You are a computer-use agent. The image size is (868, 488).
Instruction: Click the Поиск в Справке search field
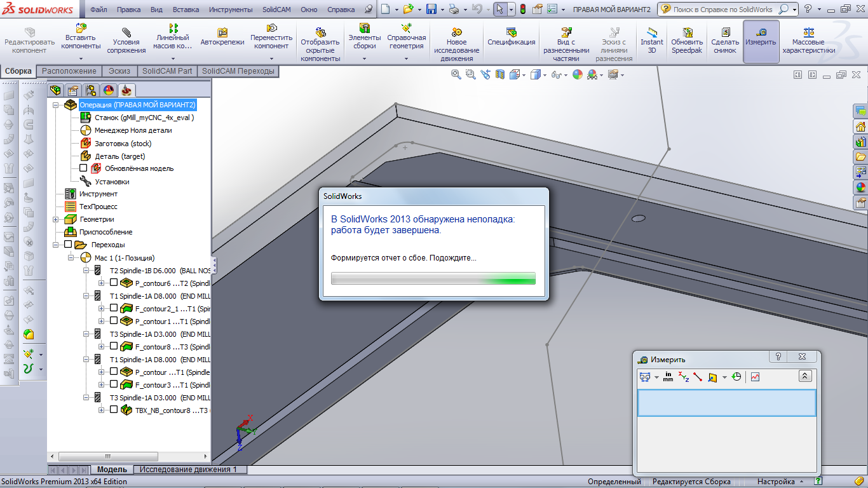723,10
